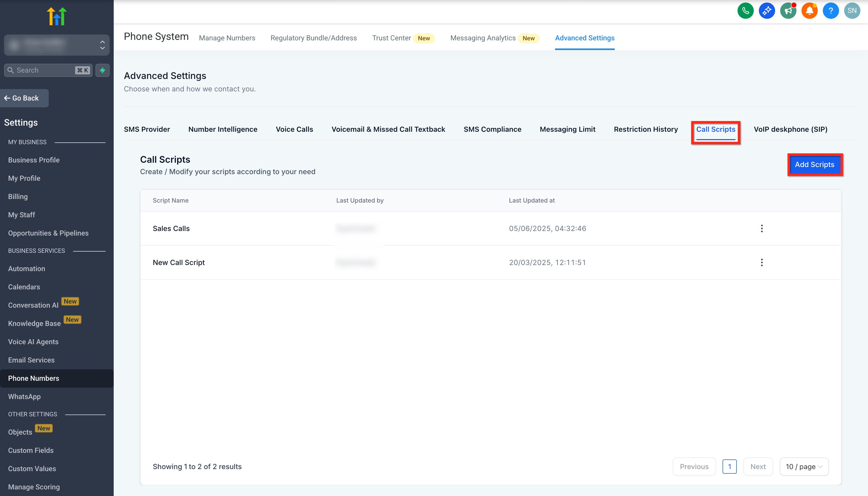This screenshot has height=496, width=868.
Task: Open the SN user avatar menu
Action: coord(852,11)
